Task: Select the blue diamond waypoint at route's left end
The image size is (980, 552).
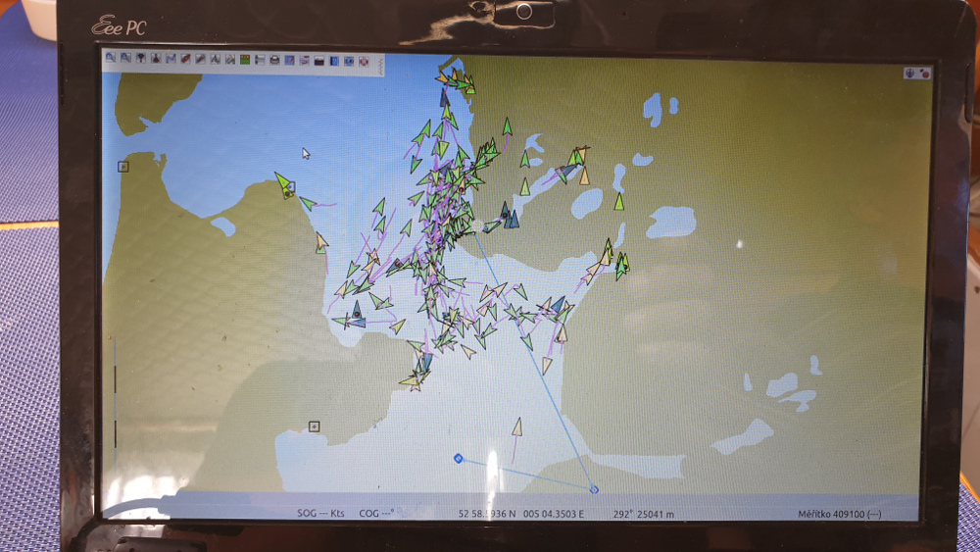Action: (458, 458)
